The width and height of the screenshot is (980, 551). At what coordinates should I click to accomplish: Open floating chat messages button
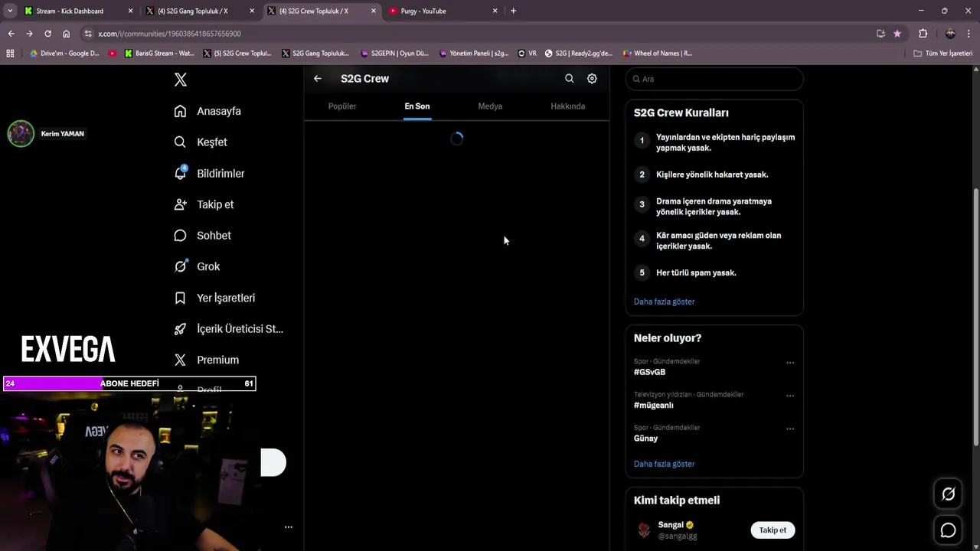pyautogui.click(x=948, y=530)
